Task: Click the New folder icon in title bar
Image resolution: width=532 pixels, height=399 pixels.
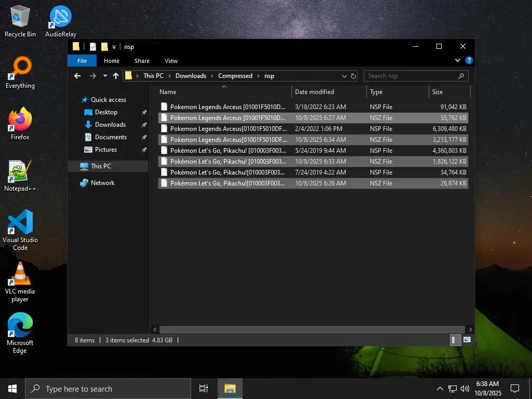Action: tap(104, 46)
